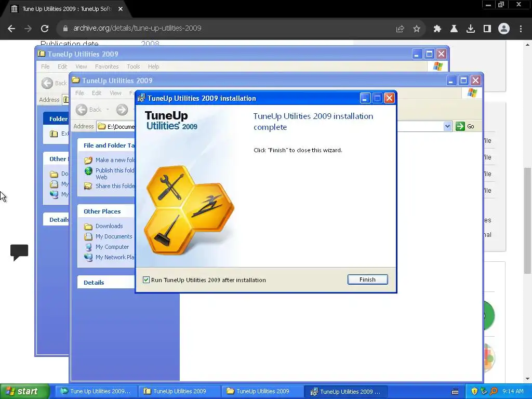Open File menu in front Explorer window
The image size is (532, 399).
79,93
